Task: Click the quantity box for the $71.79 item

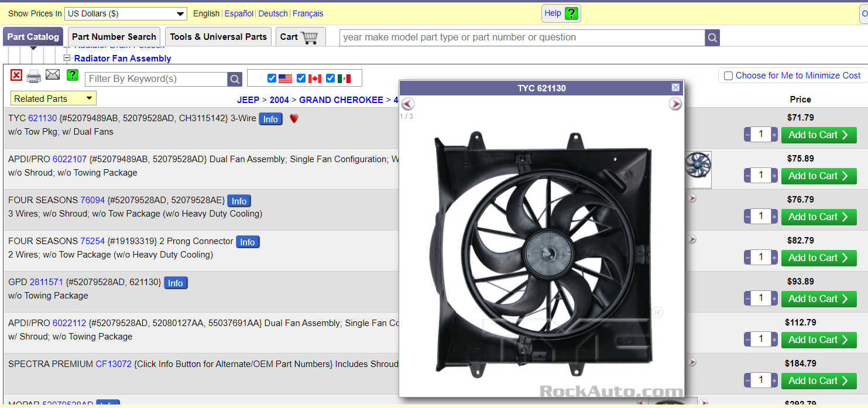Action: pos(761,135)
